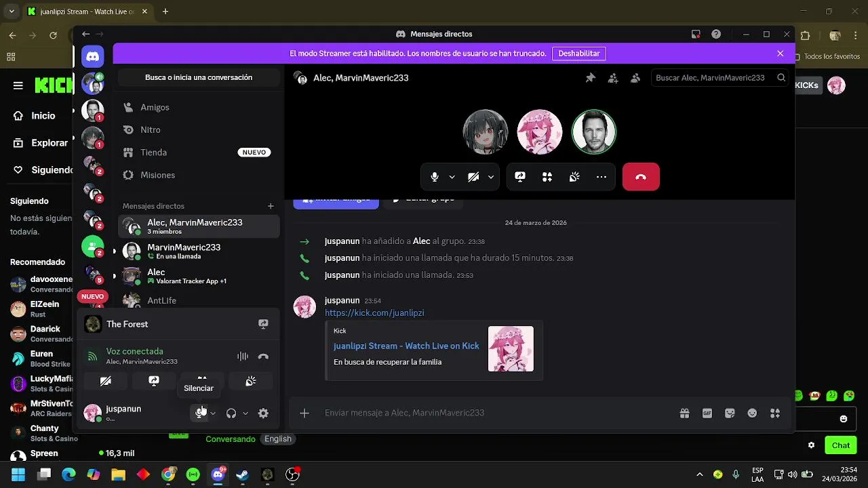Screen dimensions: 868x488
Task: Click juspanun user avatar in bottom panel
Action: point(93,413)
